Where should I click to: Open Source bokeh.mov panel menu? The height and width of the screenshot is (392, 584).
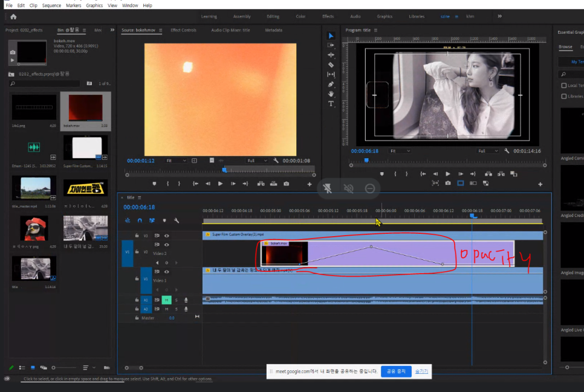point(161,31)
